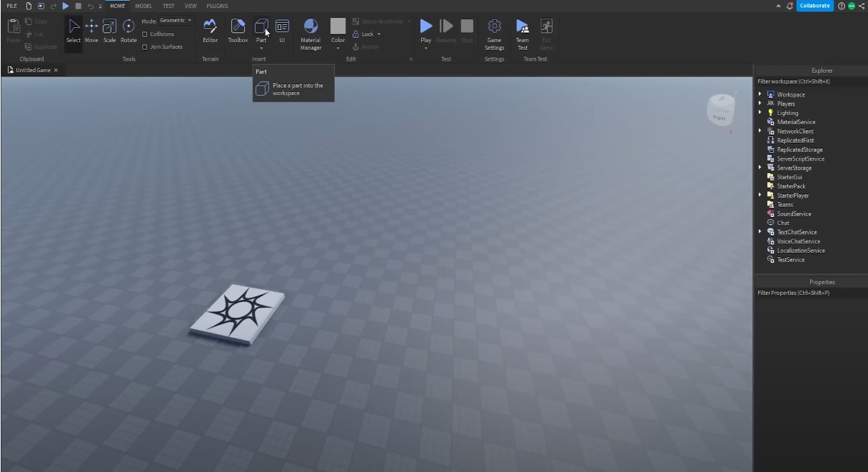Open Game Settings
Image resolution: width=868 pixels, height=472 pixels.
coord(494,34)
